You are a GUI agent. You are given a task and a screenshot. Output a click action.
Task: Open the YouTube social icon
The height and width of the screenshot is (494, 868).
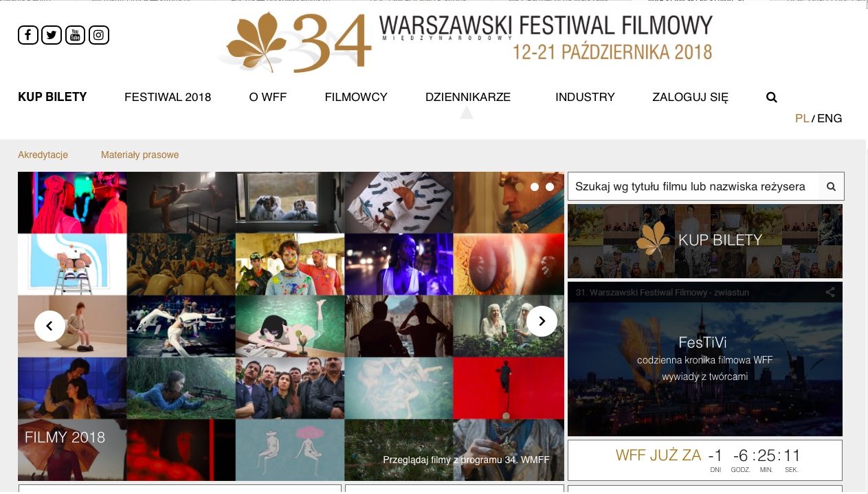(76, 35)
